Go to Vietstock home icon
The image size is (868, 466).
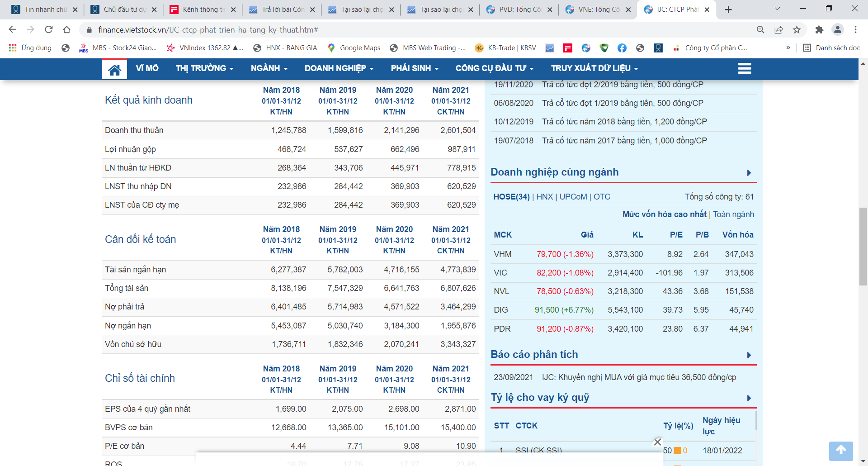coord(114,69)
